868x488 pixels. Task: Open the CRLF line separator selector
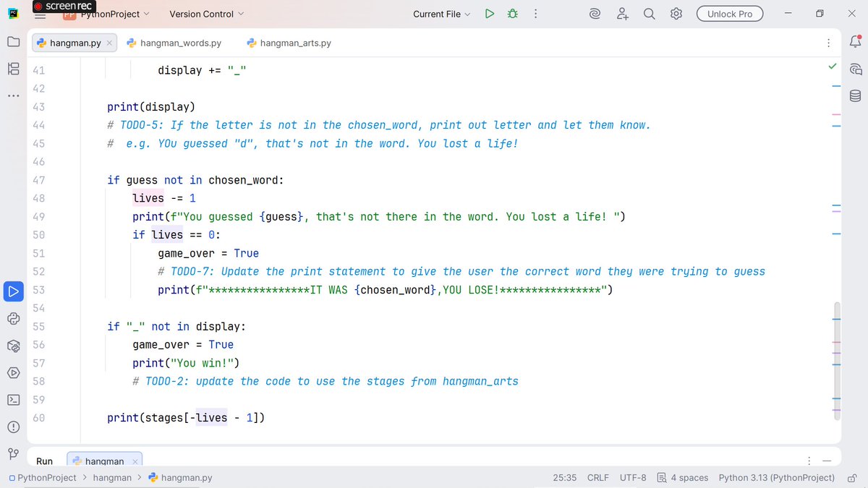[598, 478]
